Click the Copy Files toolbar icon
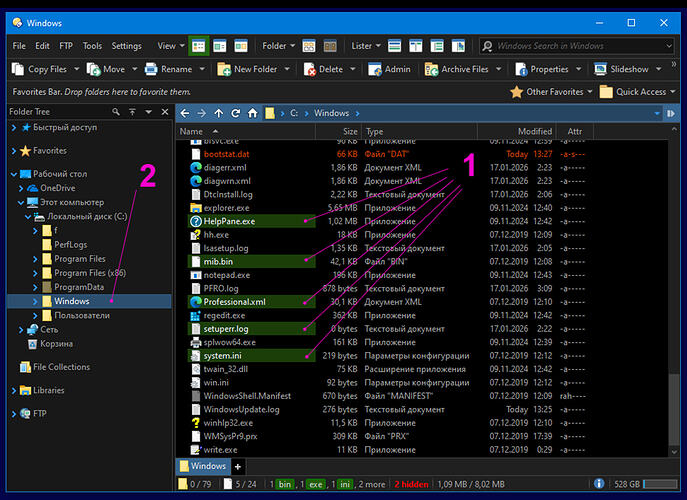This screenshot has height=500, width=687. point(18,69)
